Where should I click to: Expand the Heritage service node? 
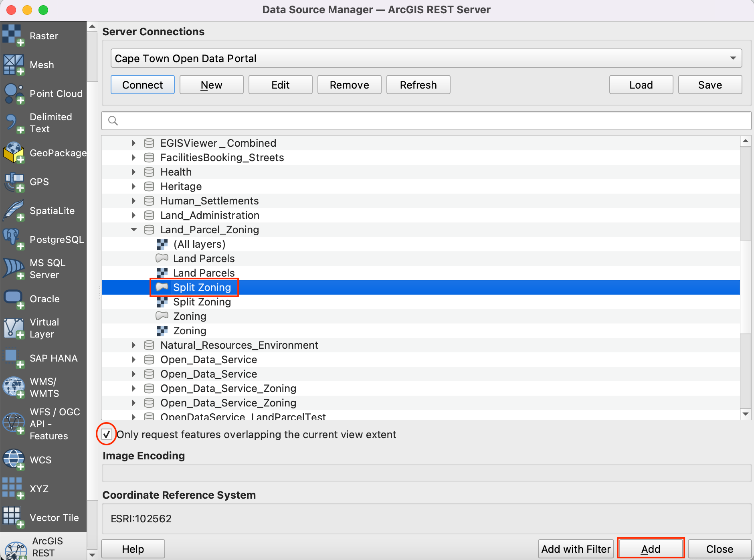[x=134, y=186]
